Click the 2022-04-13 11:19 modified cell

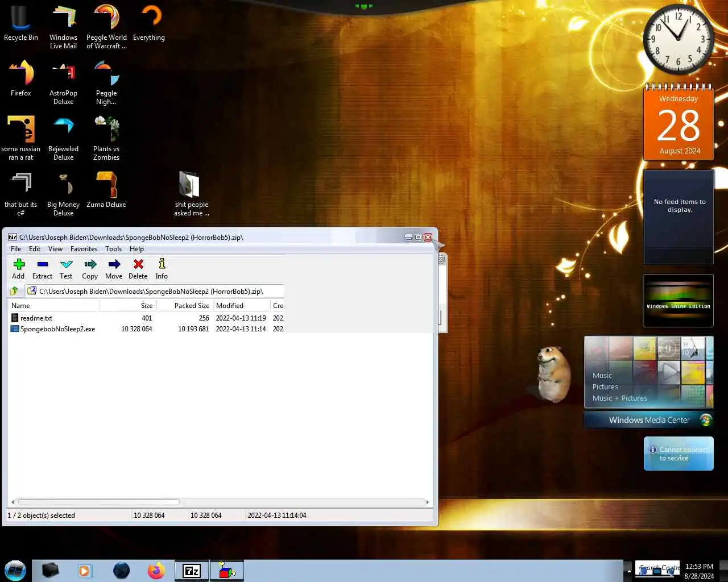coord(241,318)
